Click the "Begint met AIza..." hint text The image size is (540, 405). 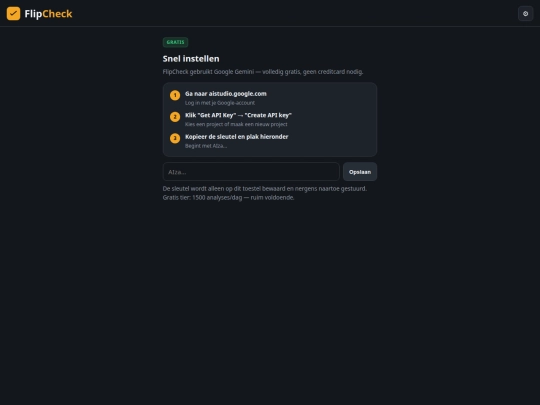[x=206, y=146]
